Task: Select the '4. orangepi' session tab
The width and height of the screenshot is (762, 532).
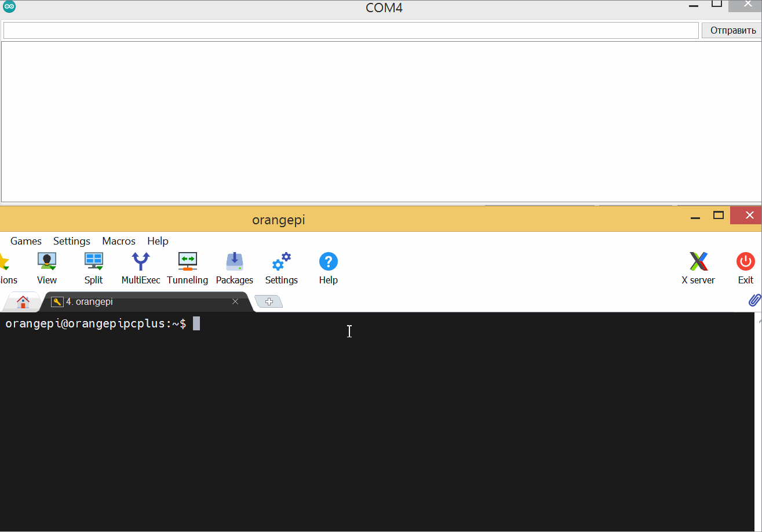Action: (139, 302)
